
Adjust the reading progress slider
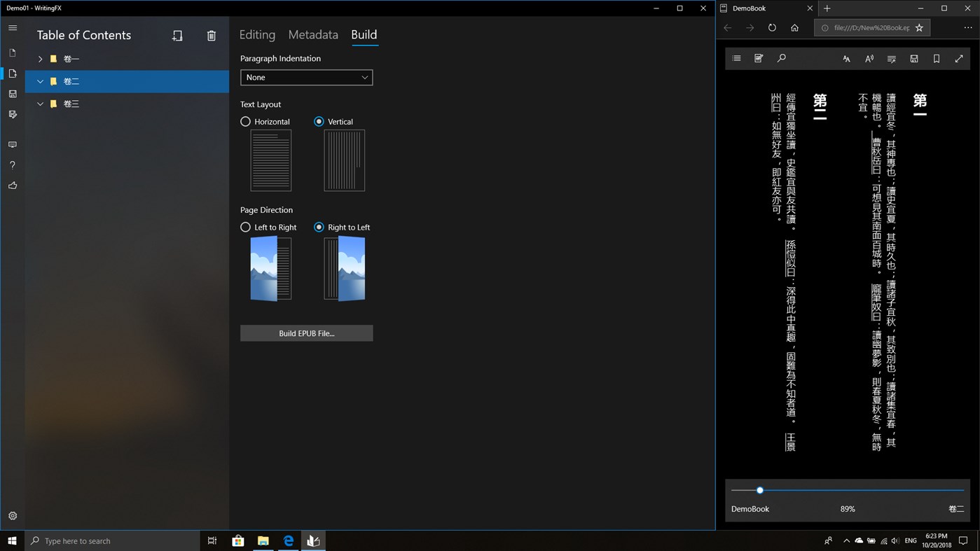(760, 490)
